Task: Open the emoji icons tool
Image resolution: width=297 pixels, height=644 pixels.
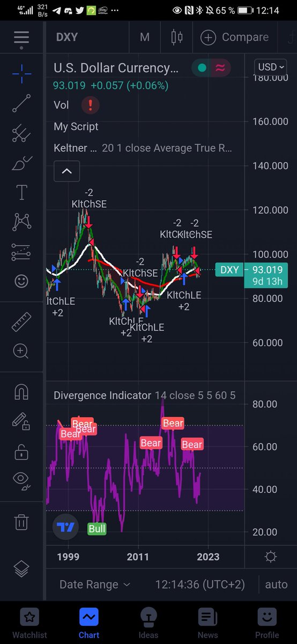Action: click(x=21, y=281)
